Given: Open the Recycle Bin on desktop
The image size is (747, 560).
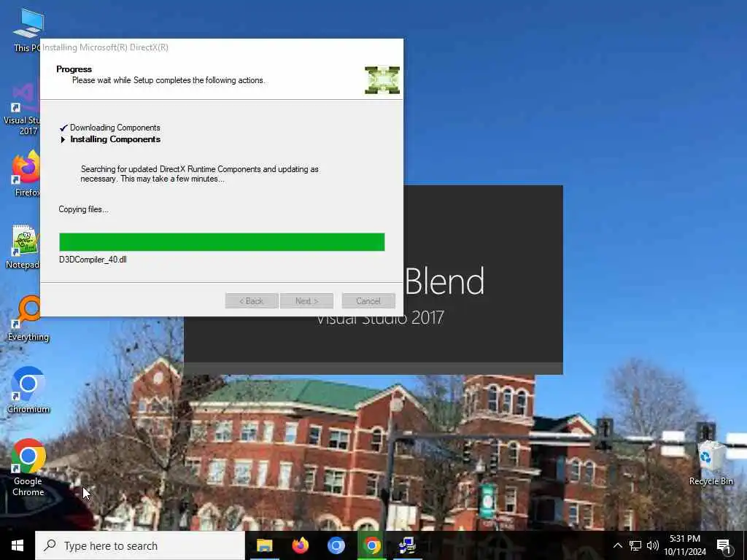Looking at the screenshot, I should tap(711, 462).
